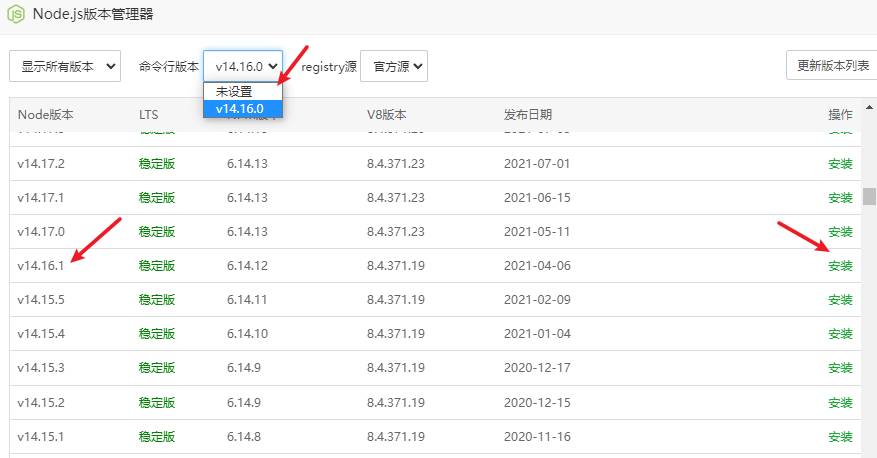
Task: Select version text v14.15.5
Action: coord(41,300)
